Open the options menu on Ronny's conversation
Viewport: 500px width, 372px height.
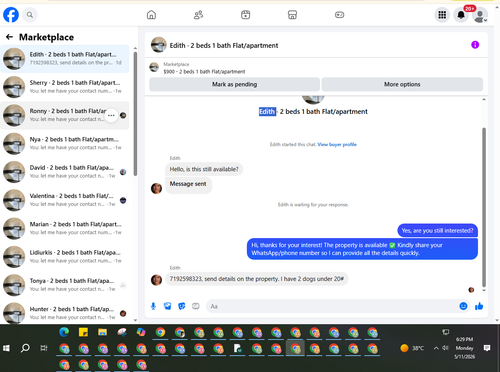(x=111, y=115)
